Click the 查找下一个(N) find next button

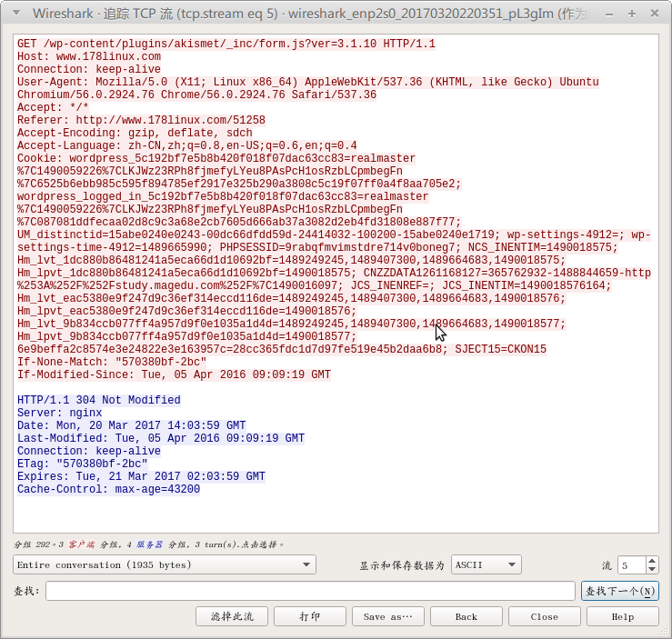[620, 591]
